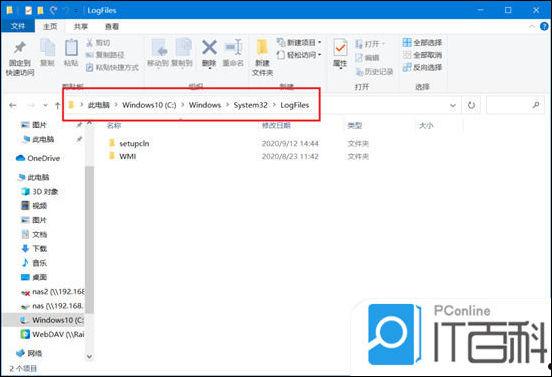
Task: Select the setupcln folder
Action: (x=134, y=143)
